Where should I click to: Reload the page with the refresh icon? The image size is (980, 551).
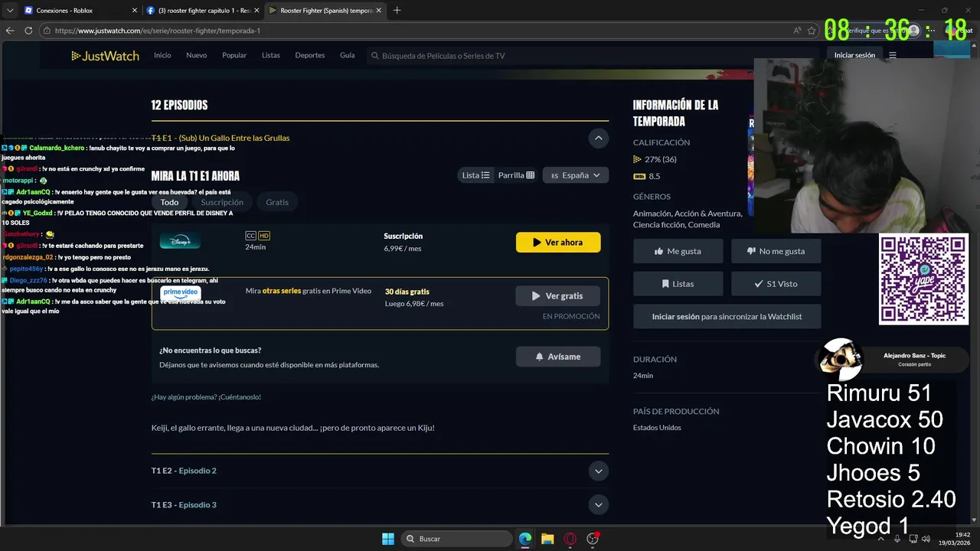(x=28, y=31)
